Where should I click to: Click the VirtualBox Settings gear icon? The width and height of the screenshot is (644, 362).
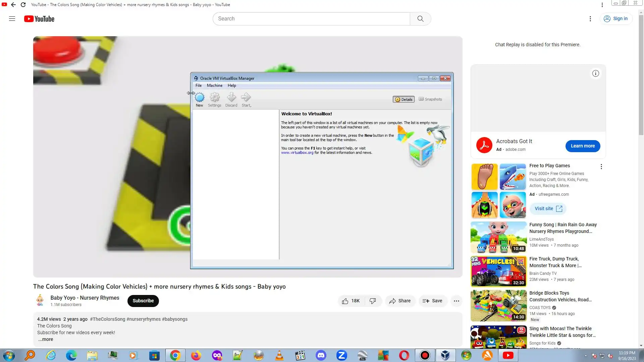215,98
